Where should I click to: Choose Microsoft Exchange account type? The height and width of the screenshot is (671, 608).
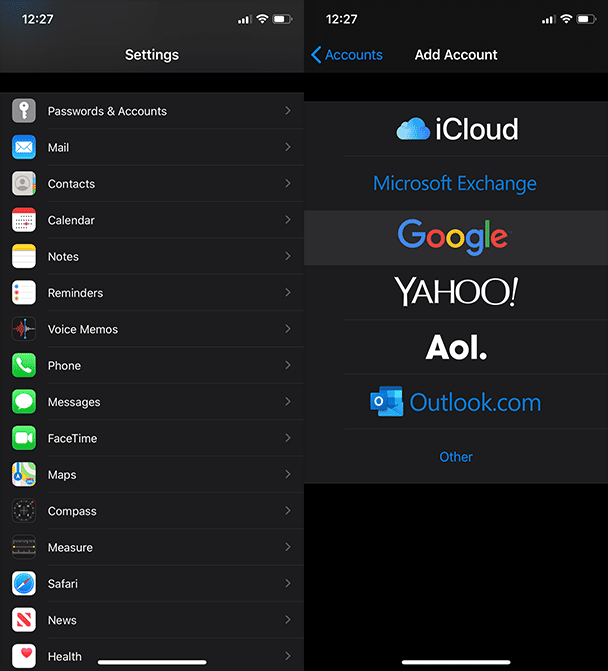tap(456, 183)
